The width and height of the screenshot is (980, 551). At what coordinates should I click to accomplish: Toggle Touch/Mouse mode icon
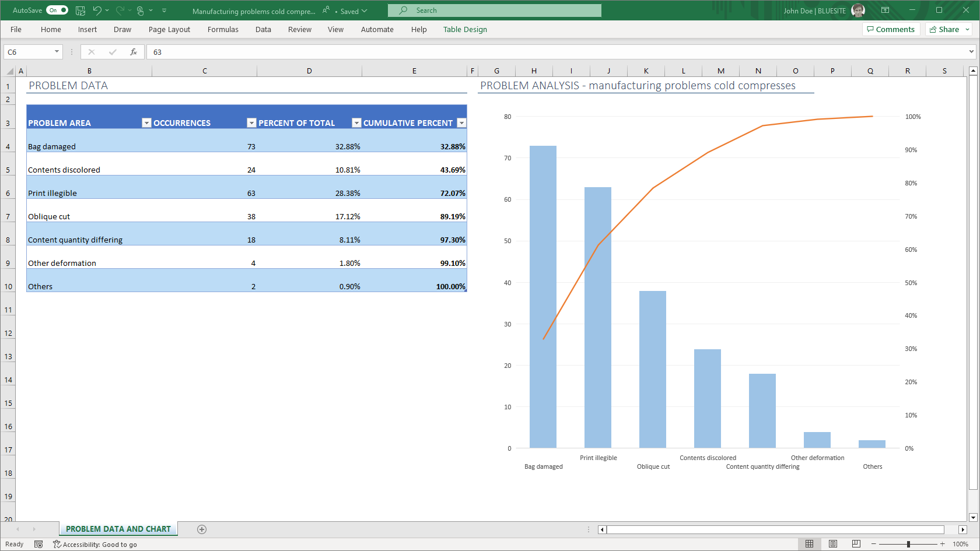click(x=140, y=10)
